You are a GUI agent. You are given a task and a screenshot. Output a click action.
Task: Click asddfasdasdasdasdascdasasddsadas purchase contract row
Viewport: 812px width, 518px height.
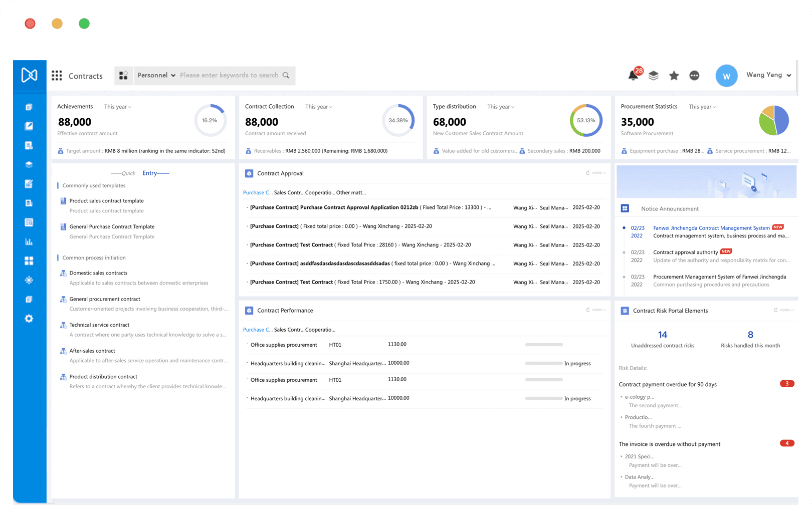[x=425, y=264]
